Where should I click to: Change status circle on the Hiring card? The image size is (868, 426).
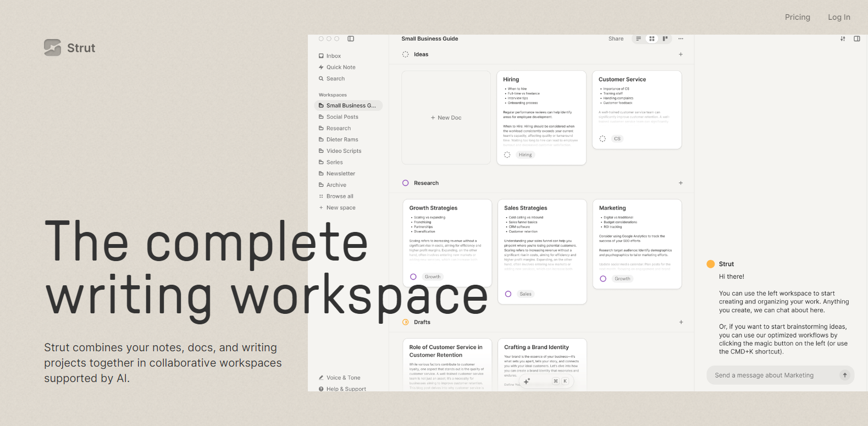coord(507,155)
